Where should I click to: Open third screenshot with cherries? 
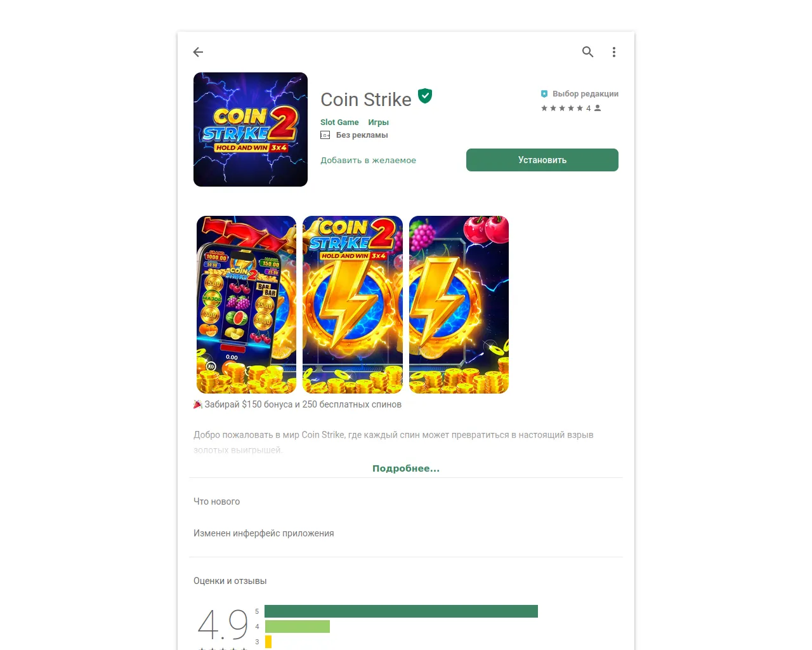coord(459,305)
